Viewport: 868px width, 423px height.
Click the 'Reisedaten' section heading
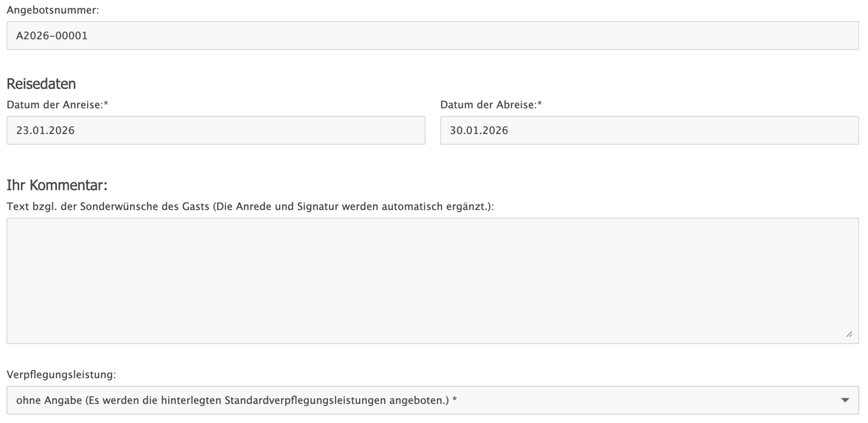click(41, 84)
